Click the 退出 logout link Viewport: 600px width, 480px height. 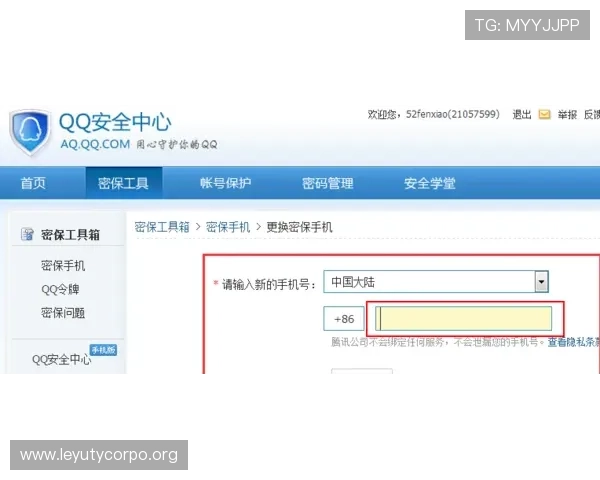tap(522, 114)
